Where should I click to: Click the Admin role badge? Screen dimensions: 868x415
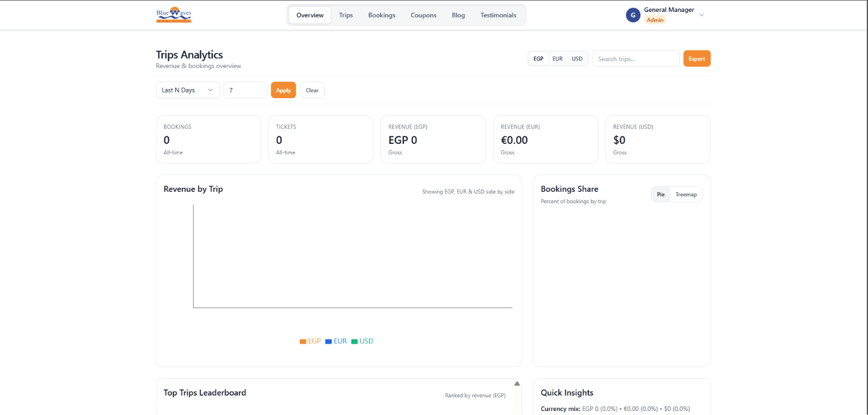point(655,20)
